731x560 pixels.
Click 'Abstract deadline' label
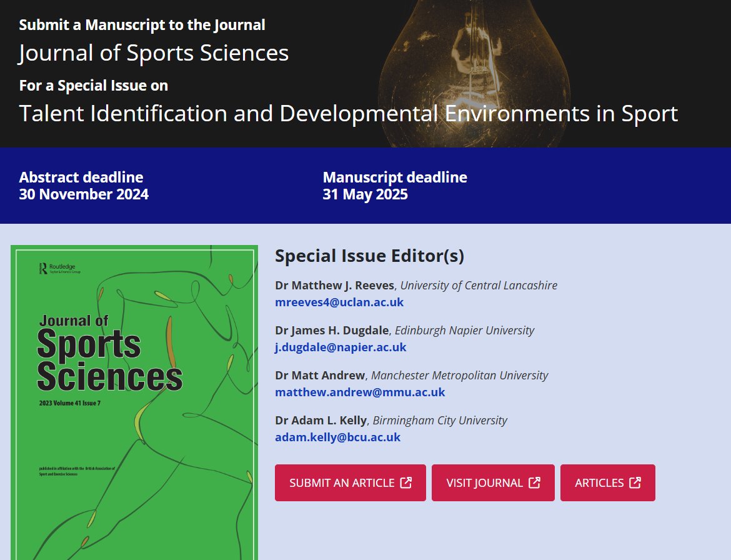81,177
